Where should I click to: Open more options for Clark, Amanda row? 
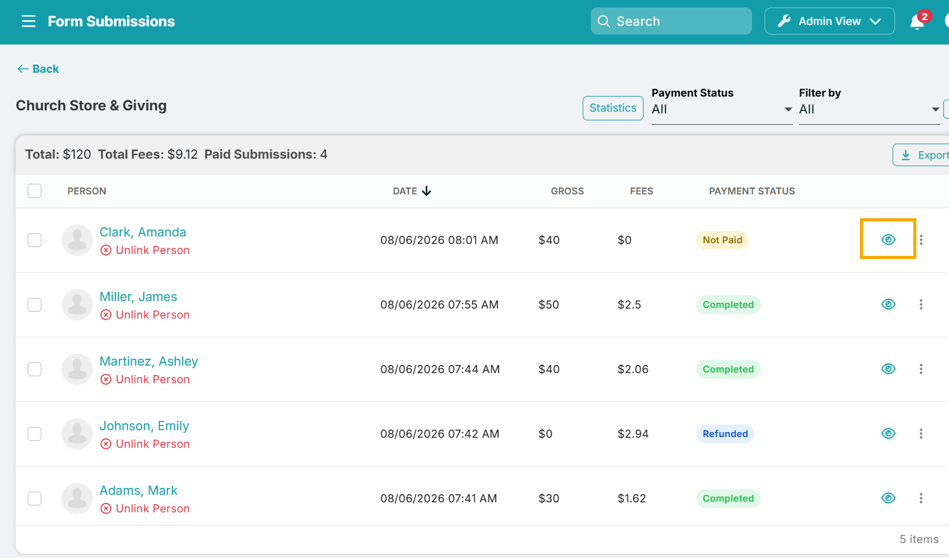[x=921, y=240]
